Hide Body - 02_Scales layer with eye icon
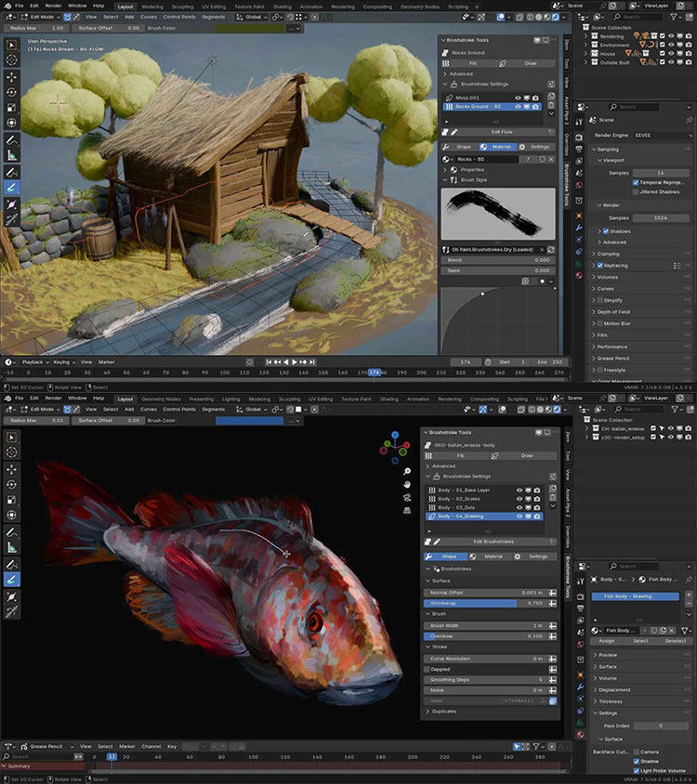 coord(519,499)
